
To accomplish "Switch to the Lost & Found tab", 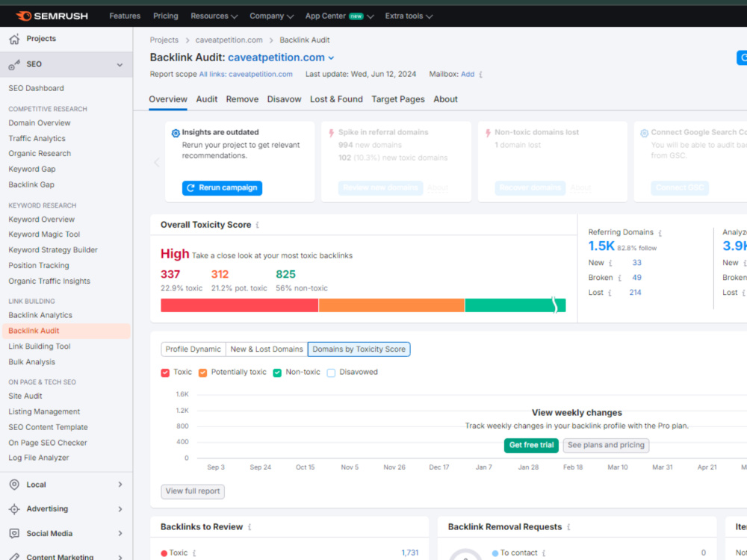I will tap(336, 99).
